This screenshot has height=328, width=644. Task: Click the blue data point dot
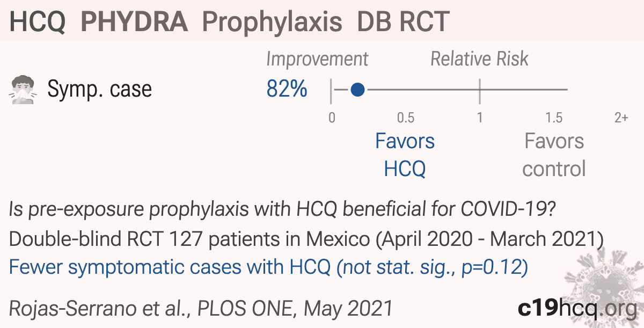click(357, 90)
